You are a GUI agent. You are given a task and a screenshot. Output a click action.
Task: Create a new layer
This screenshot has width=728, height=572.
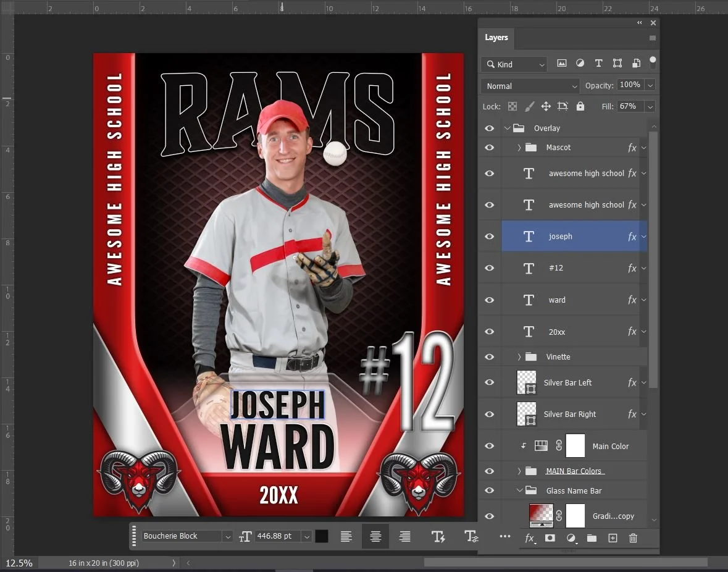[x=613, y=538]
